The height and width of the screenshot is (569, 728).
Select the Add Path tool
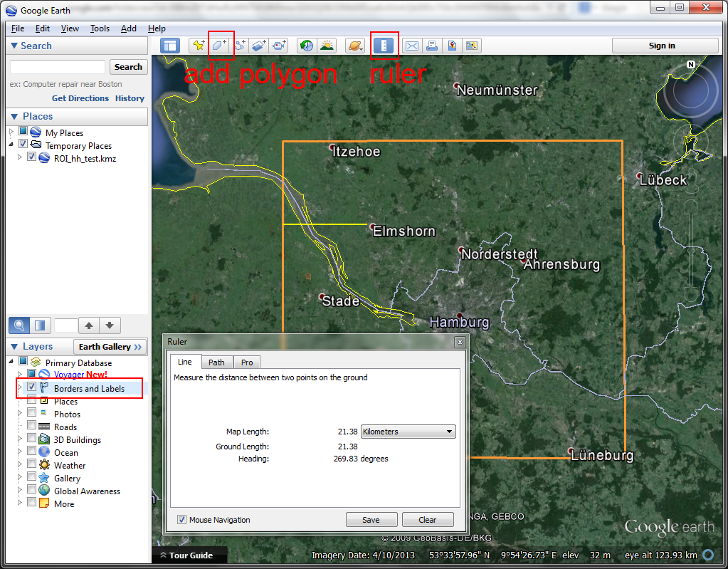click(240, 46)
